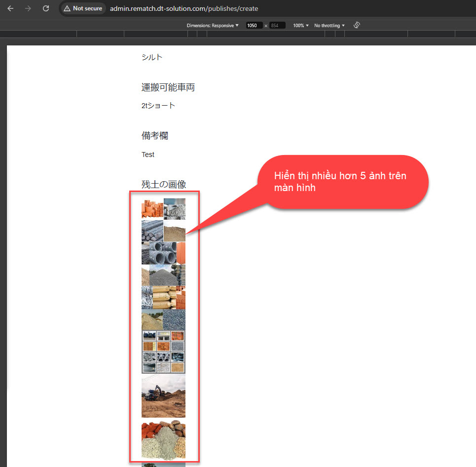Click the browser back arrow
The image size is (476, 467).
click(10, 8)
